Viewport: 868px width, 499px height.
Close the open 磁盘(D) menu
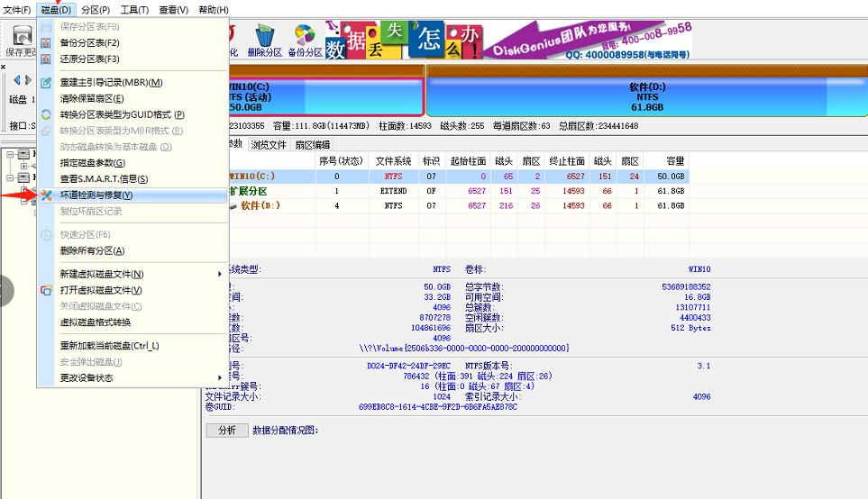(x=57, y=10)
